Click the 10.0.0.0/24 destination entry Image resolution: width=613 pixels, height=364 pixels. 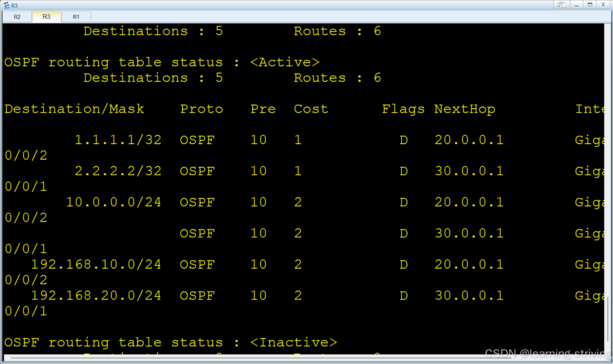(113, 202)
